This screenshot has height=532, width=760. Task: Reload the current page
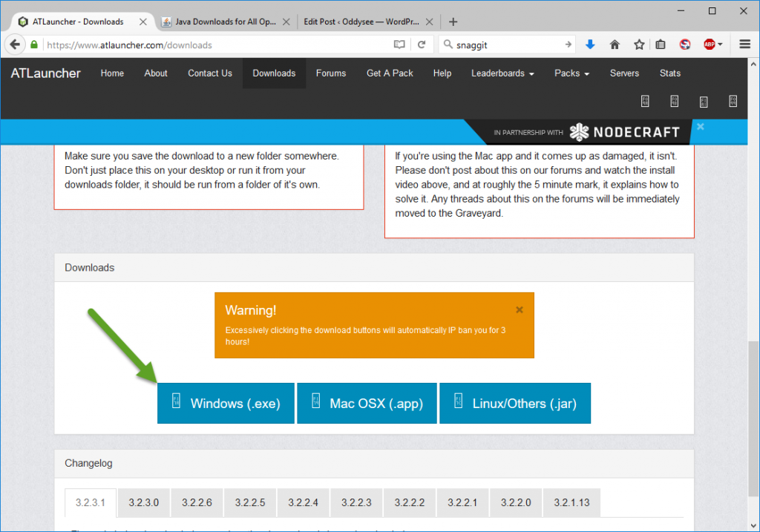(x=422, y=45)
